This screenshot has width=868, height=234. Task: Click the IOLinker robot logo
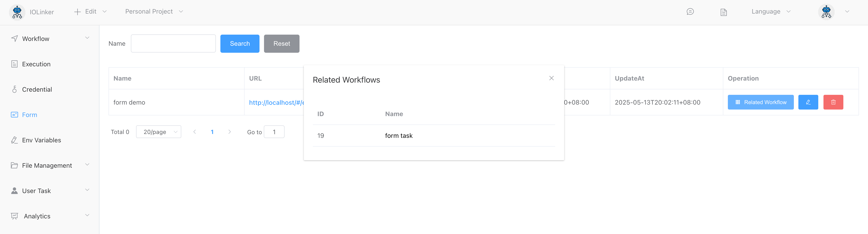click(17, 12)
